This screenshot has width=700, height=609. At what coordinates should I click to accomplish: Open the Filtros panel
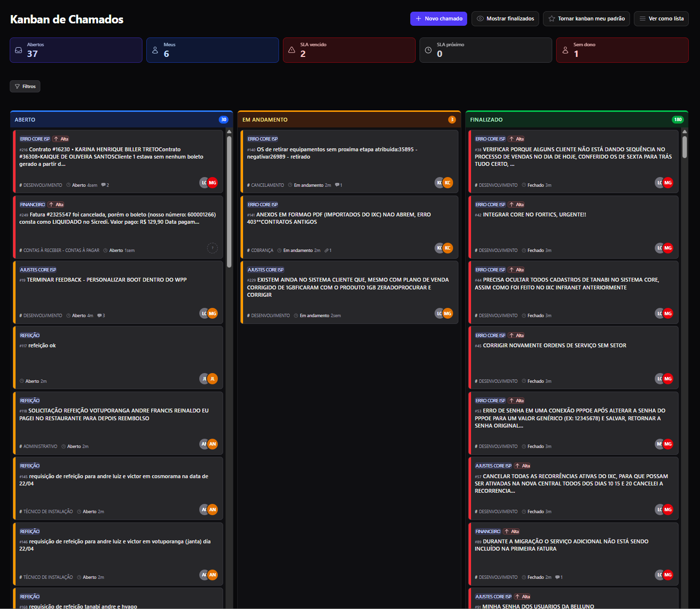25,86
